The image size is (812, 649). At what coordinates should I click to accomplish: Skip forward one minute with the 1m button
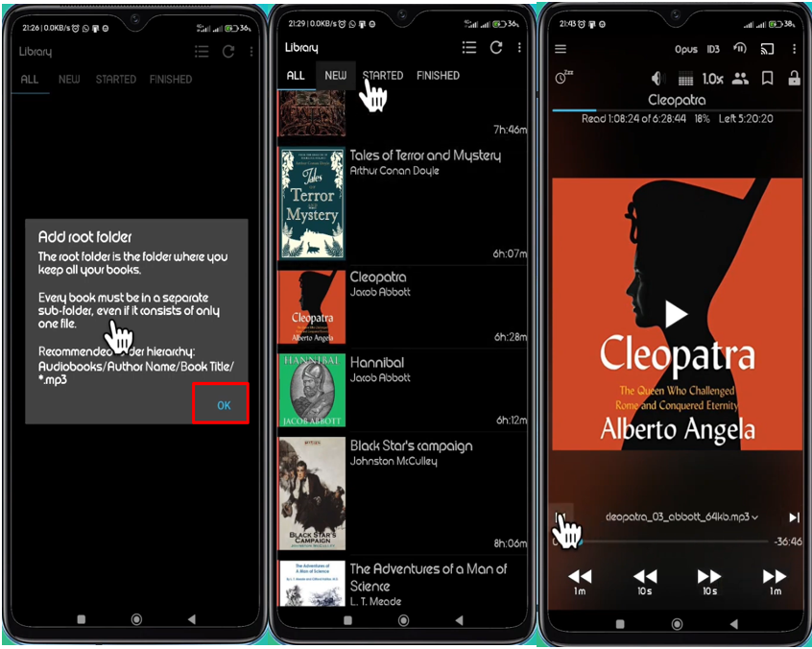775,581
